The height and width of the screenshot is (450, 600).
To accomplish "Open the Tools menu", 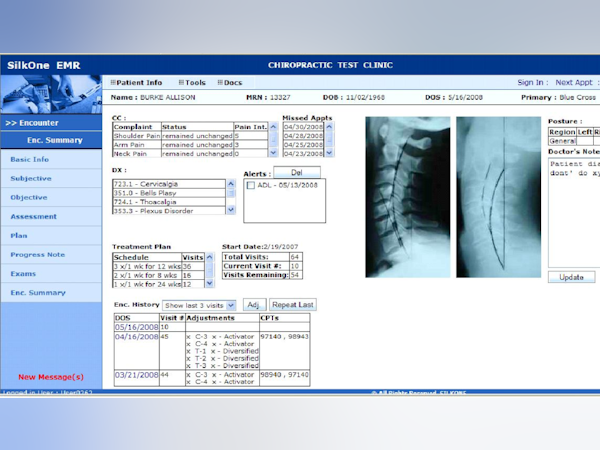I will 192,82.
